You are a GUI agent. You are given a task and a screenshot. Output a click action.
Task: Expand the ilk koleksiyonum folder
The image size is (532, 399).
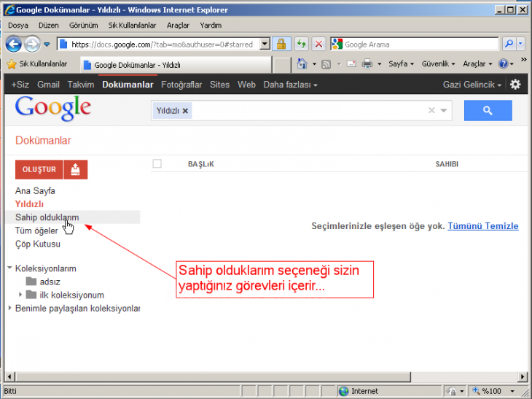20,295
